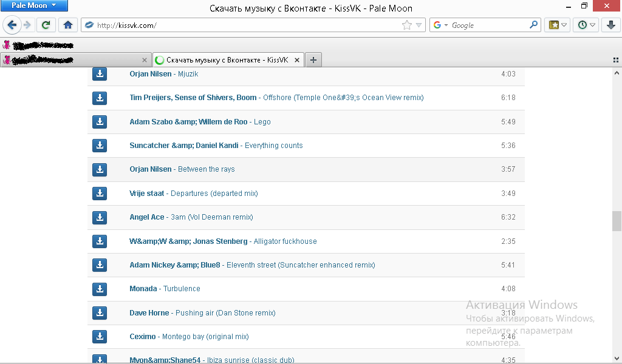
Task: Click the site identity icon in address bar
Action: pyautogui.click(x=89, y=25)
